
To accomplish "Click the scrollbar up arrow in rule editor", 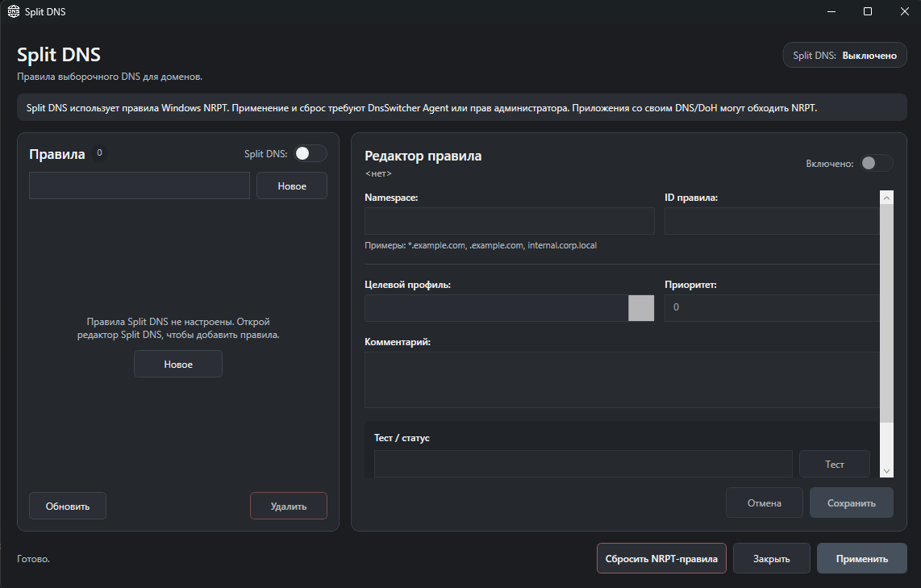I will [x=886, y=198].
